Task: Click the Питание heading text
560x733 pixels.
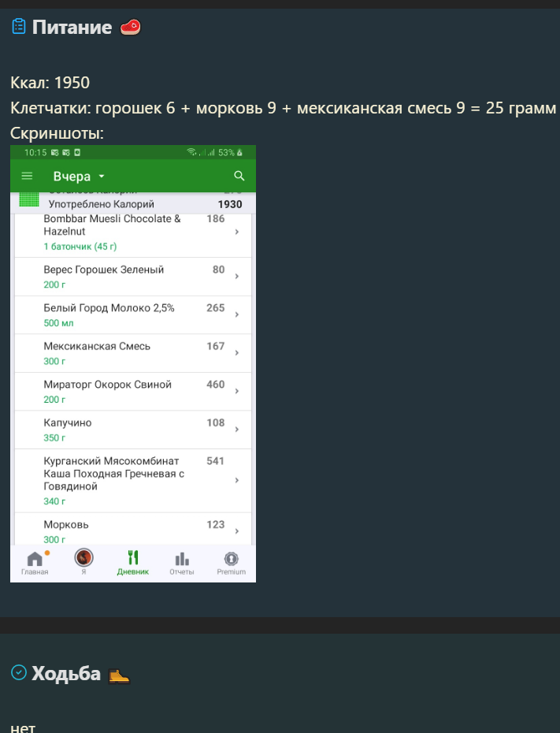Action: point(72,27)
